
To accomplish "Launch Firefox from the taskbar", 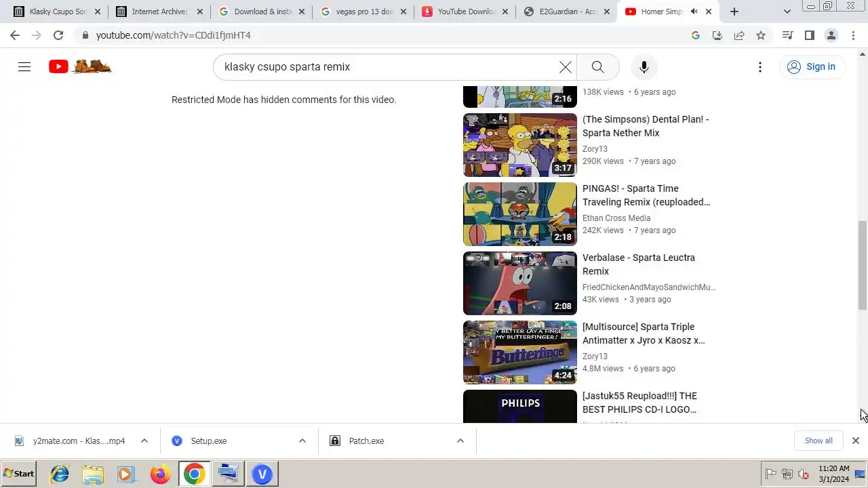I will point(161,474).
